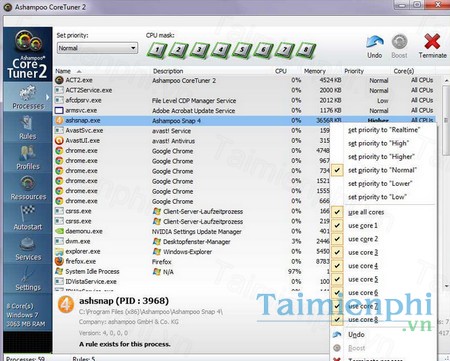The height and width of the screenshot is (361, 450).
Task: Toggle CPU mask core 7 chip
Action: coord(284,50)
